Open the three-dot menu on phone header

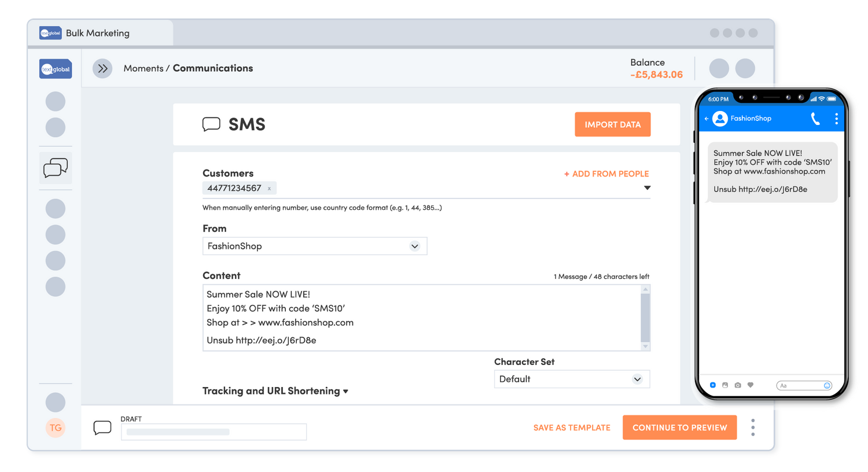click(836, 119)
